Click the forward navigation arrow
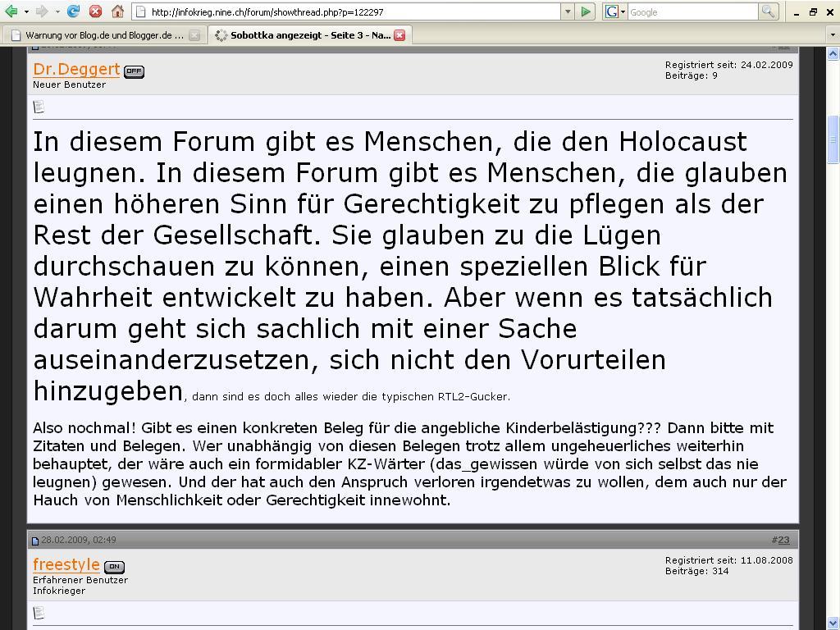 coord(42,11)
